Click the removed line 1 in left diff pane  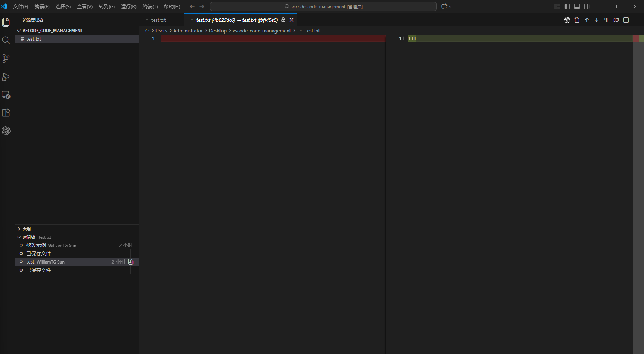pos(271,38)
